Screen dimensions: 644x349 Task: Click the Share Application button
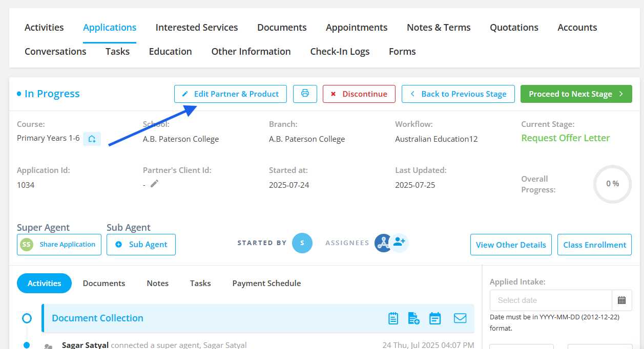[59, 245]
